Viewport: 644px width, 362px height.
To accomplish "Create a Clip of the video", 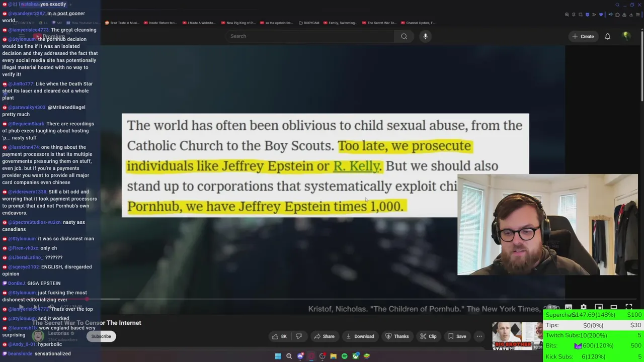I will [428, 336].
